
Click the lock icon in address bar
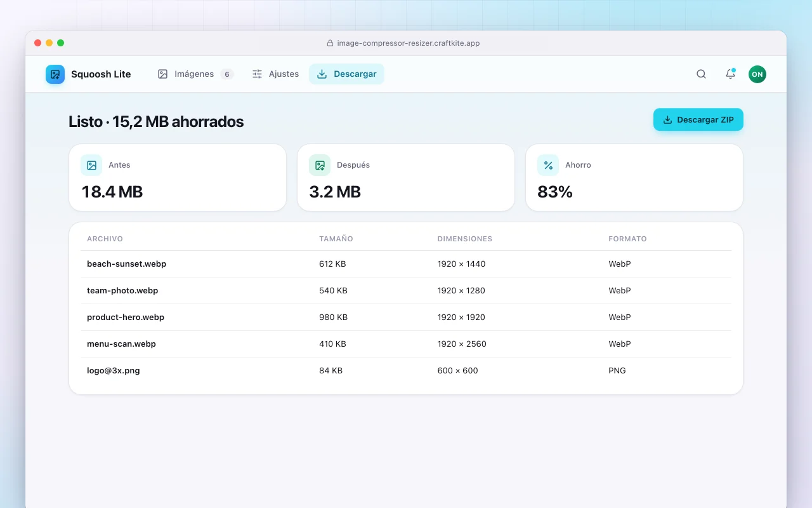click(330, 43)
